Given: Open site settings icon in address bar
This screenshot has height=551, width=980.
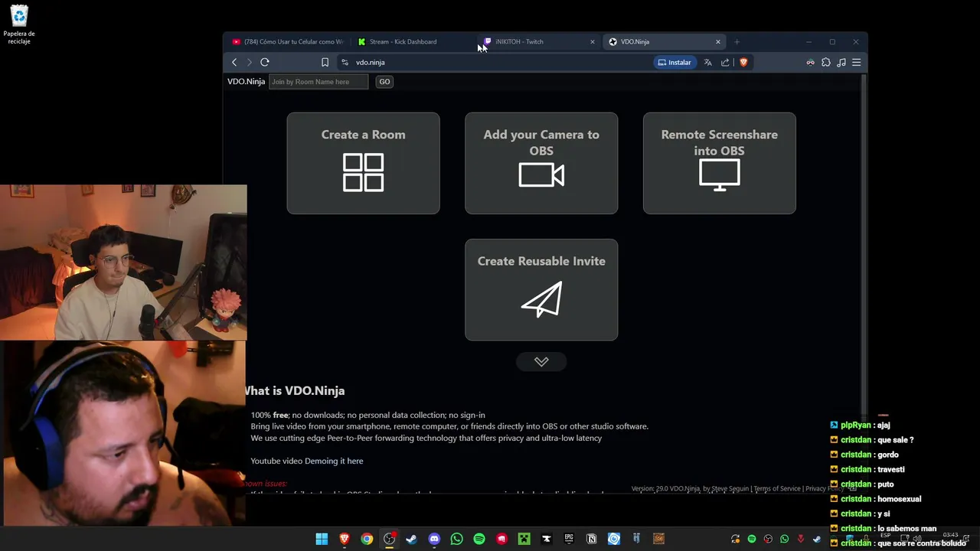Looking at the screenshot, I should (345, 62).
